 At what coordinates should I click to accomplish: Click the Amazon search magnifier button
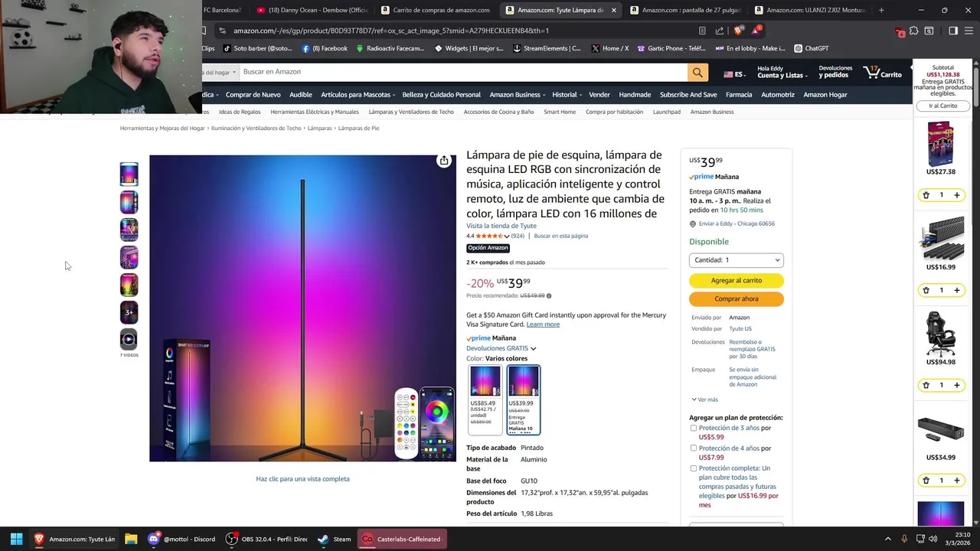(697, 73)
